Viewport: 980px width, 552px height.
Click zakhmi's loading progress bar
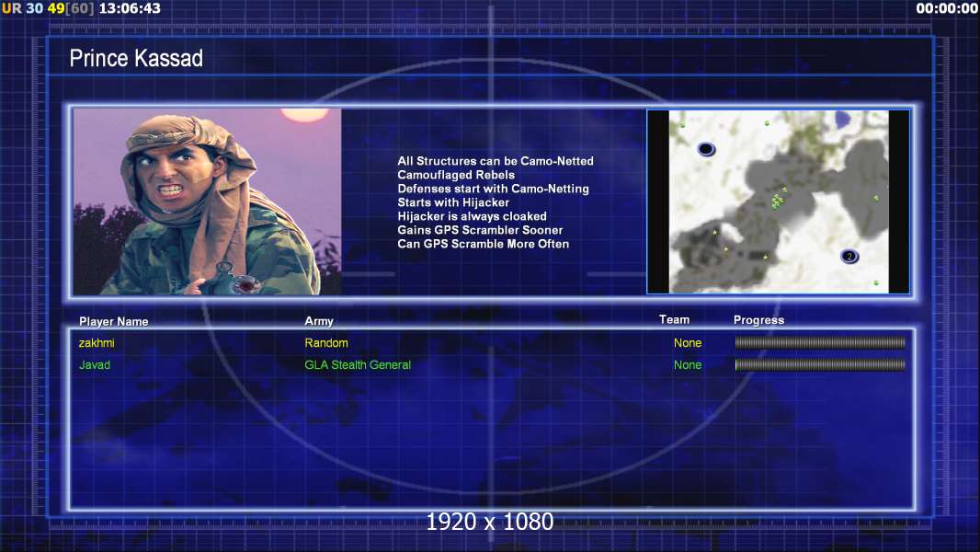tap(820, 342)
